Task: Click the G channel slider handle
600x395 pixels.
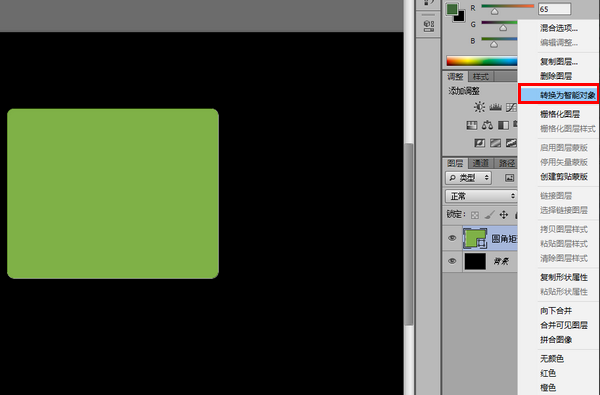Action: click(503, 28)
